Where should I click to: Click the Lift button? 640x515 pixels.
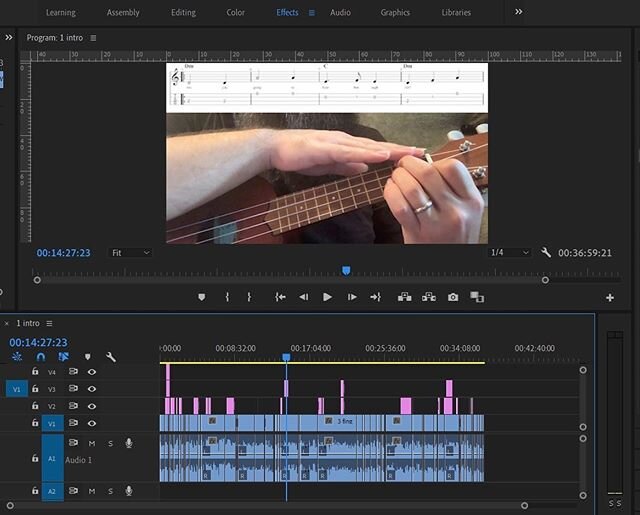(x=404, y=297)
